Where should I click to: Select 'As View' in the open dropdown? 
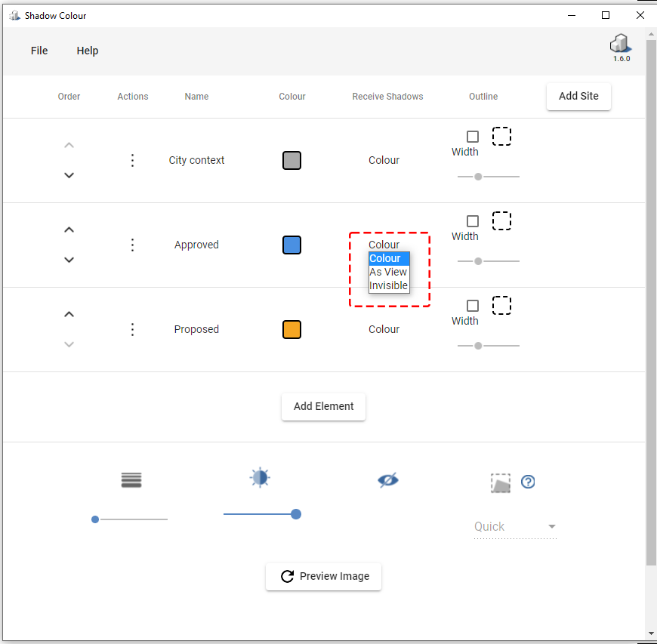[388, 272]
